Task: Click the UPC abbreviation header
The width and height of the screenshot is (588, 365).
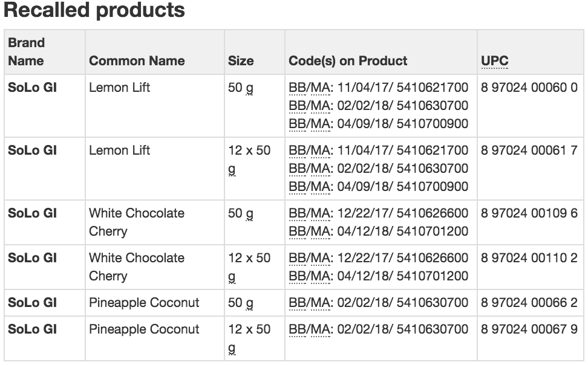Action: click(x=495, y=60)
